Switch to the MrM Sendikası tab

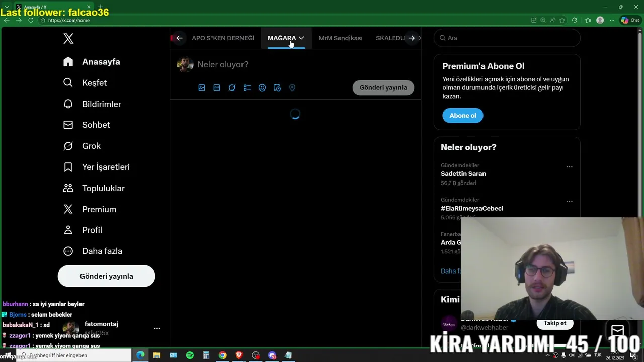[341, 38]
